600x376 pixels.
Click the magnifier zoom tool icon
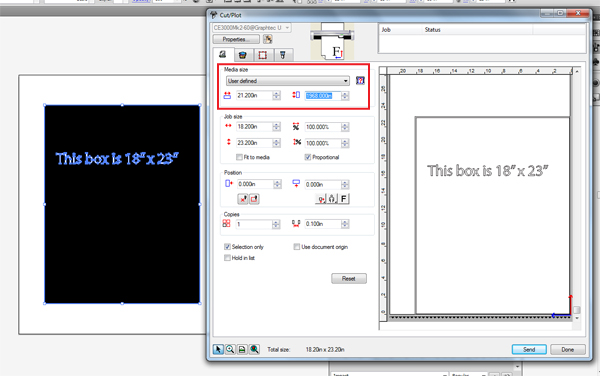[x=230, y=349]
